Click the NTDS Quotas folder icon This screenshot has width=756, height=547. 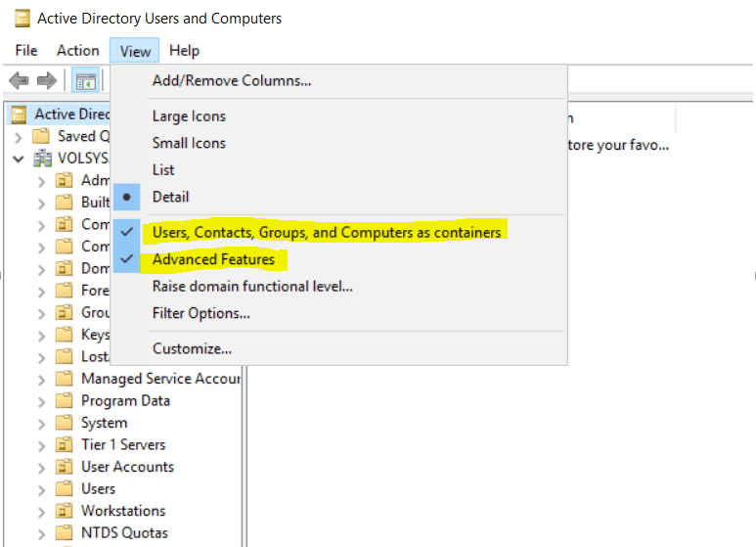tap(65, 533)
